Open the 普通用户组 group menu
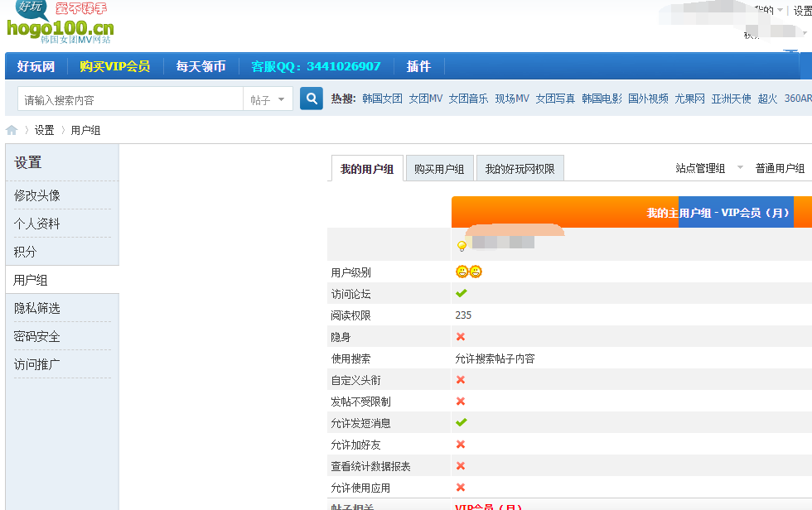Viewport: 812px width, 510px height. (x=780, y=168)
